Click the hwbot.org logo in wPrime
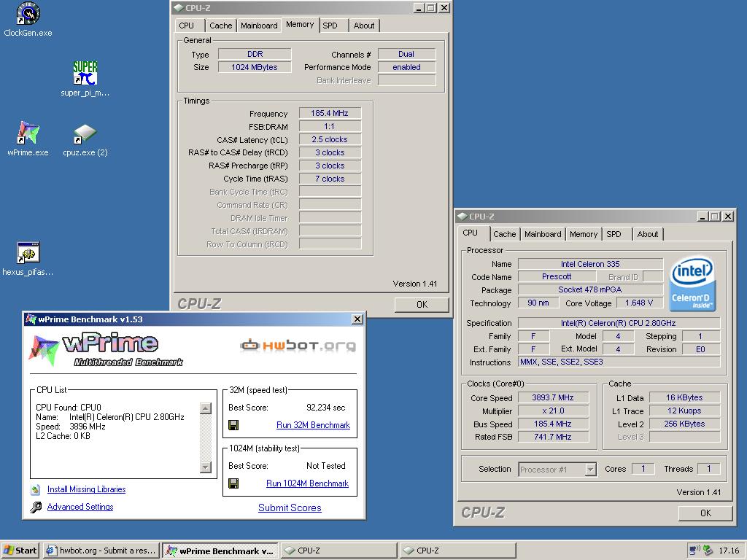This screenshot has width=747, height=560. point(298,345)
